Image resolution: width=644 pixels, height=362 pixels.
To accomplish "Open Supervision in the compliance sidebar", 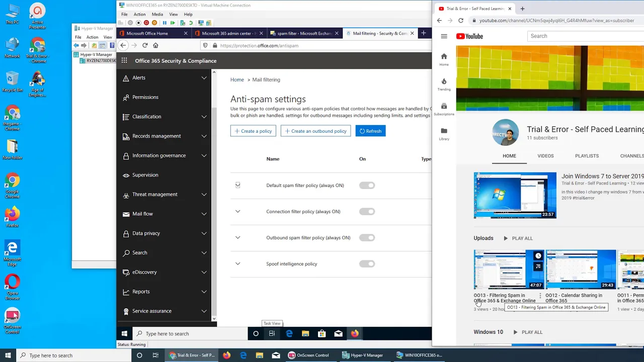I will tap(145, 175).
